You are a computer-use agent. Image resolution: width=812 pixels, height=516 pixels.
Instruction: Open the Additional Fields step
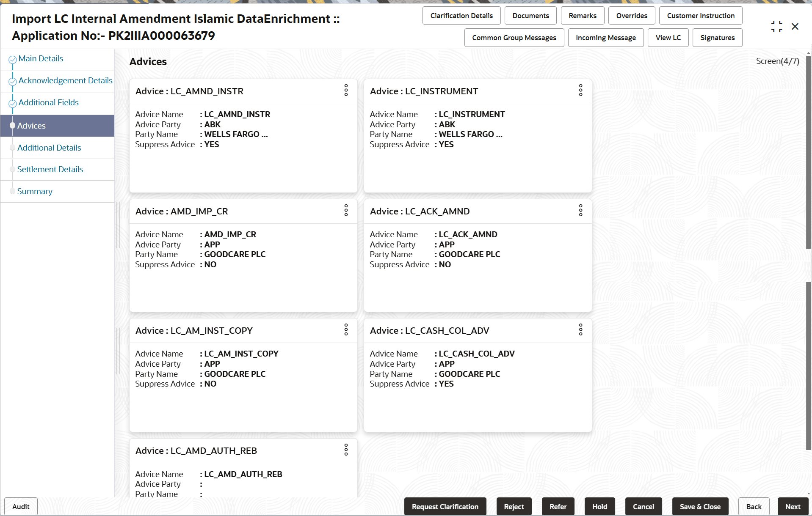48,103
